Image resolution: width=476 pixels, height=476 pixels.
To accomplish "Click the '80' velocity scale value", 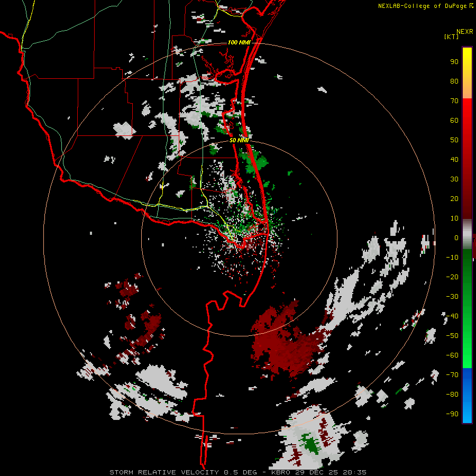I will 454,81.
